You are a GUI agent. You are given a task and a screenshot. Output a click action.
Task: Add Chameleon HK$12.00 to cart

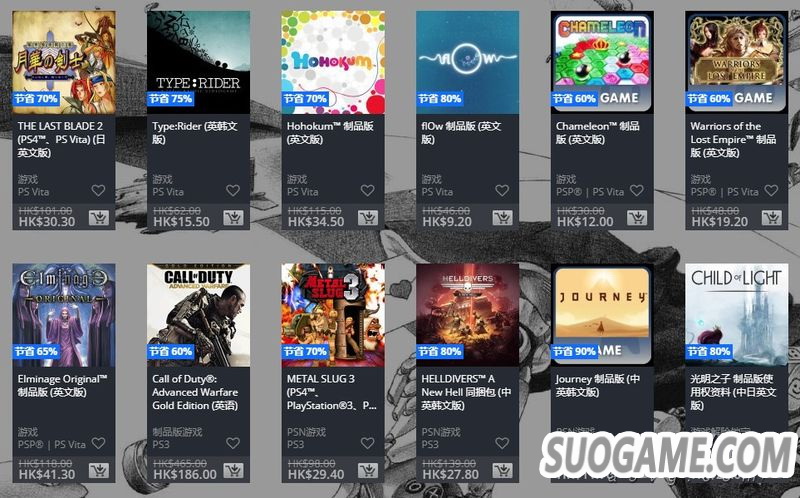click(x=637, y=218)
